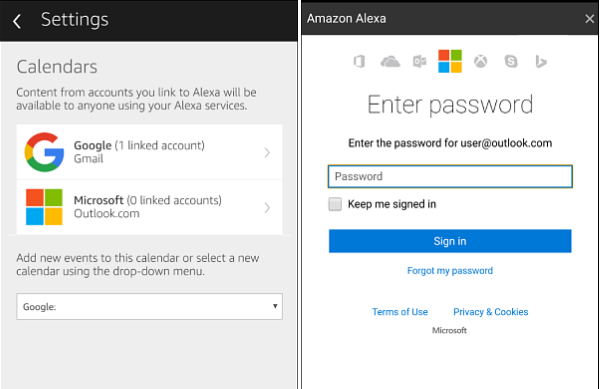Screen dimensions: 600x389
Task: Check the Keep me signed in box
Action: [x=335, y=204]
